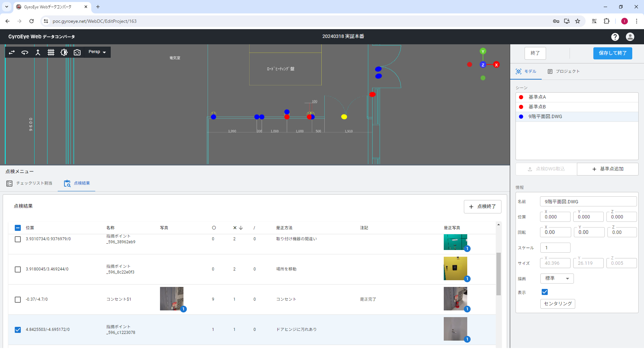Click the blue dot beside 9階平面図.DWG

[521, 117]
